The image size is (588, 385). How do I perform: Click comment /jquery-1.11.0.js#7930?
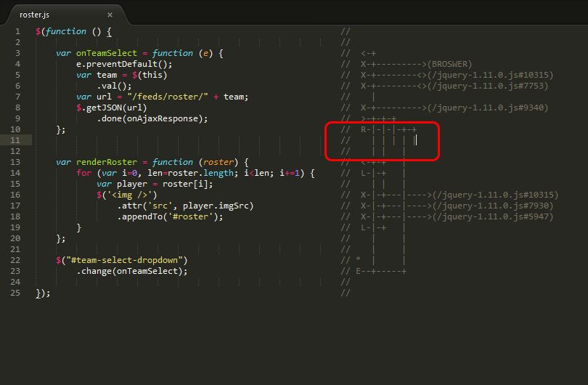(493, 206)
